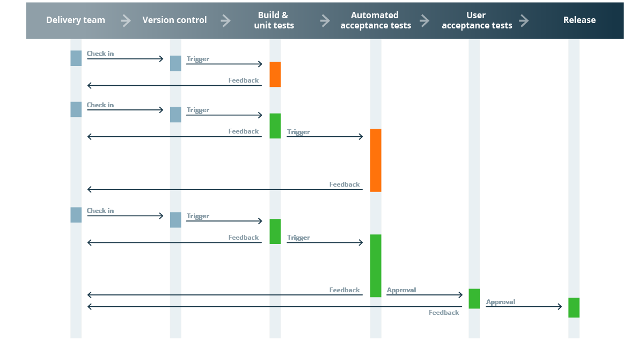Click Feedback label beside orange Automated acceptance block
This screenshot has height=340, width=644.
345,184
